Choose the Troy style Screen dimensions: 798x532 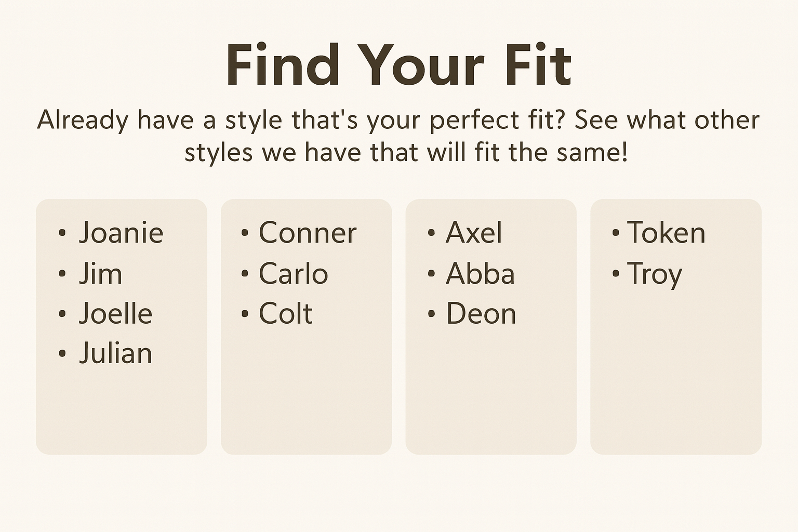pos(654,274)
